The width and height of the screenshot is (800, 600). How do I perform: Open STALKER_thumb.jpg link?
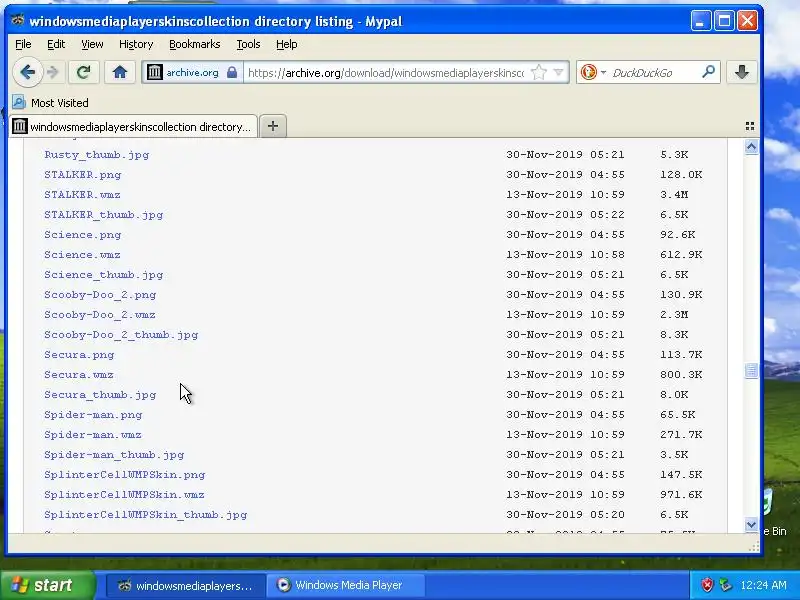click(x=104, y=215)
